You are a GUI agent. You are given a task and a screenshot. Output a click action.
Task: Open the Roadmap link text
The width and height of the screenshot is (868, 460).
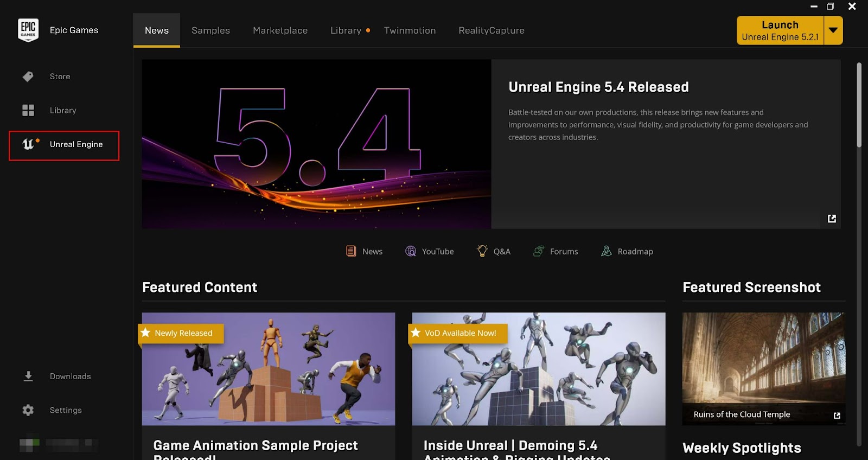[x=635, y=251]
